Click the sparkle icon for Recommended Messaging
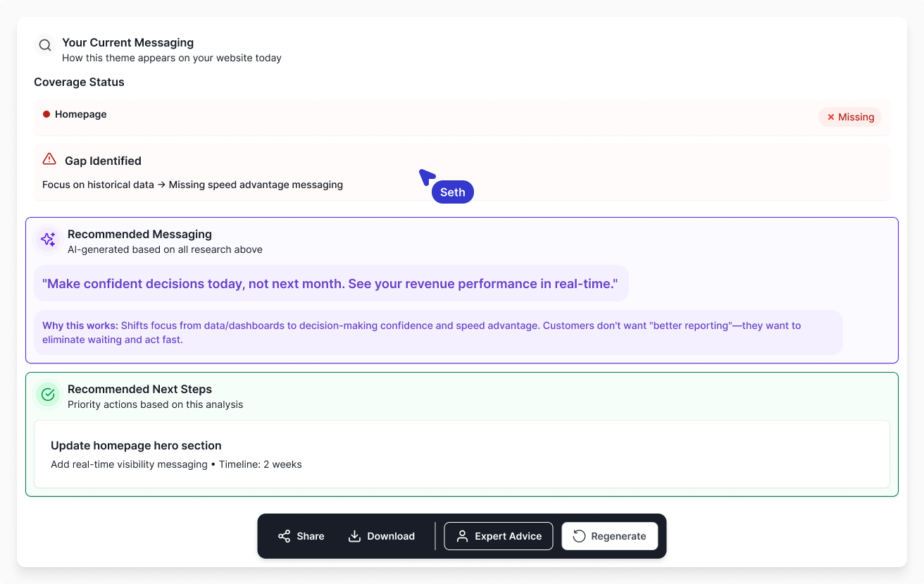 click(48, 240)
